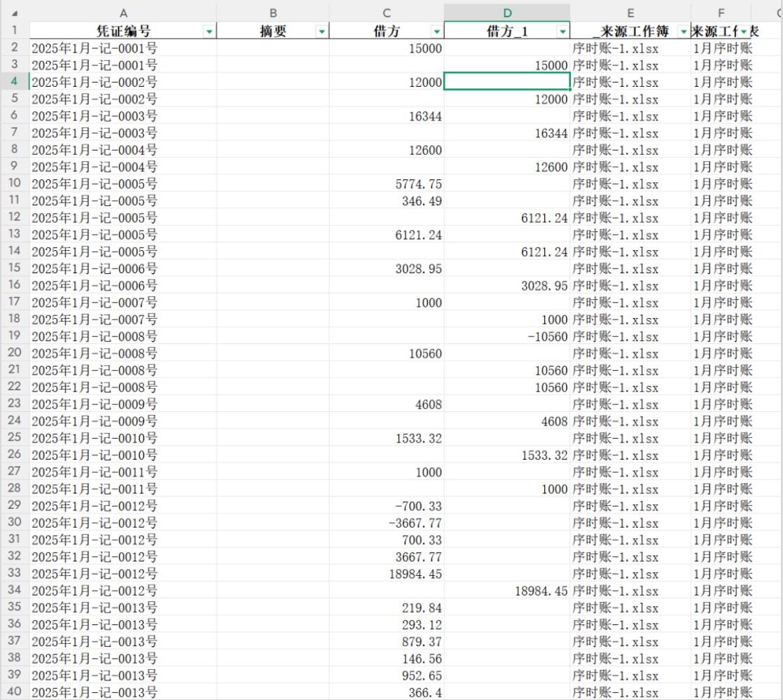Open the 凭证编号 filter dropdown
This screenshot has width=783, height=700.
pos(209,32)
